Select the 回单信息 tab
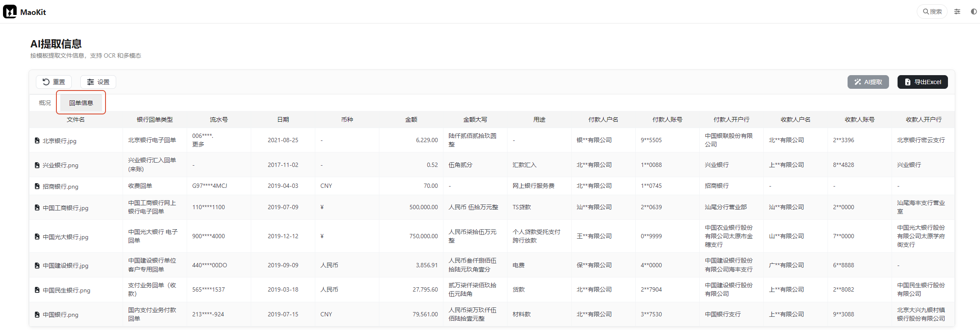 pos(81,103)
